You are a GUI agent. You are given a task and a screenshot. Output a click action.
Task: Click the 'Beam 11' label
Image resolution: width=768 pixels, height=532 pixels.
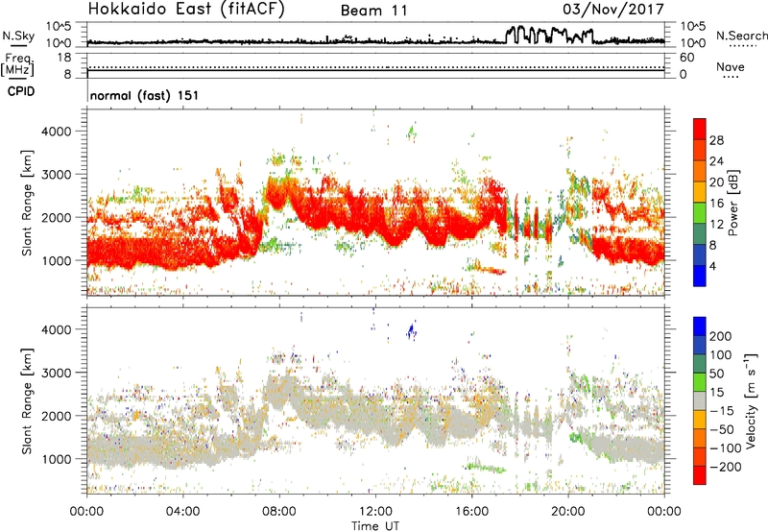pyautogui.click(x=374, y=11)
